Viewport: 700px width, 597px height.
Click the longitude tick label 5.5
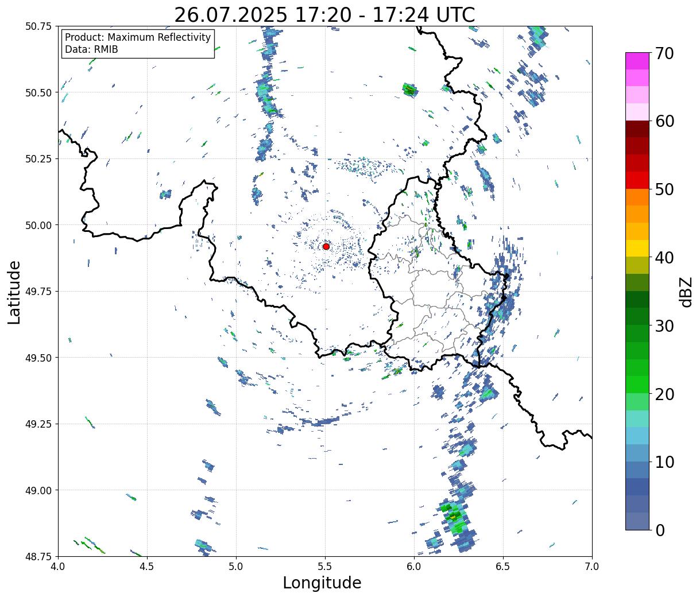325,567
